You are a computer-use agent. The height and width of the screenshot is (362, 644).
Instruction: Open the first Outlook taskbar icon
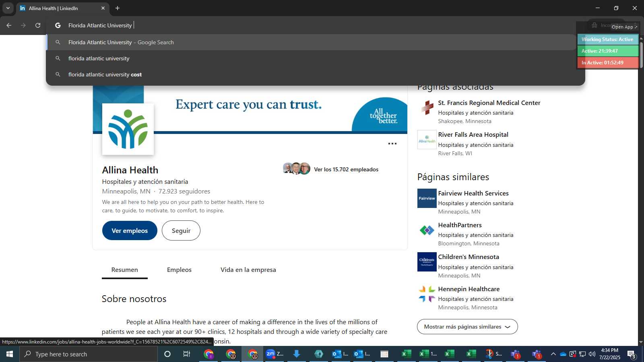pos(341,354)
